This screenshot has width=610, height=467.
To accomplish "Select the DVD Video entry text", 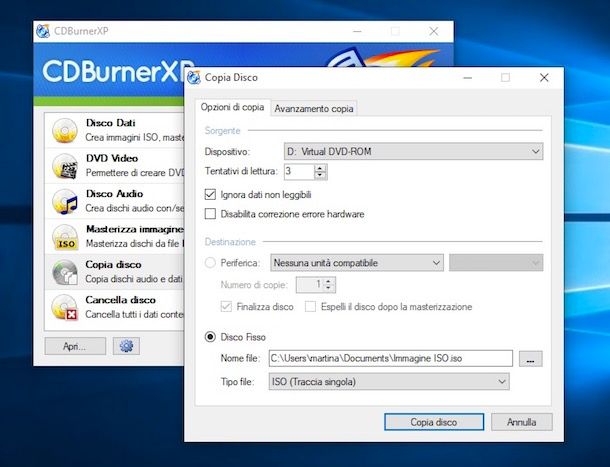I will pyautogui.click(x=112, y=158).
